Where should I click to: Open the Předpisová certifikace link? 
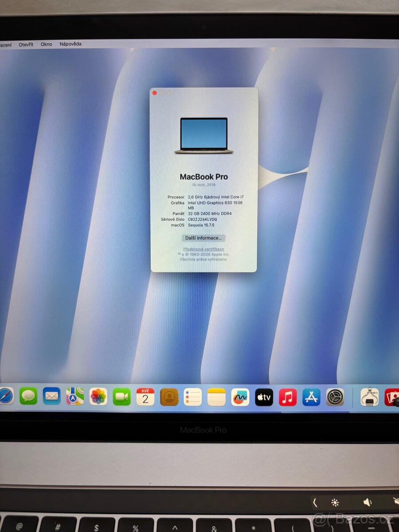tap(203, 249)
